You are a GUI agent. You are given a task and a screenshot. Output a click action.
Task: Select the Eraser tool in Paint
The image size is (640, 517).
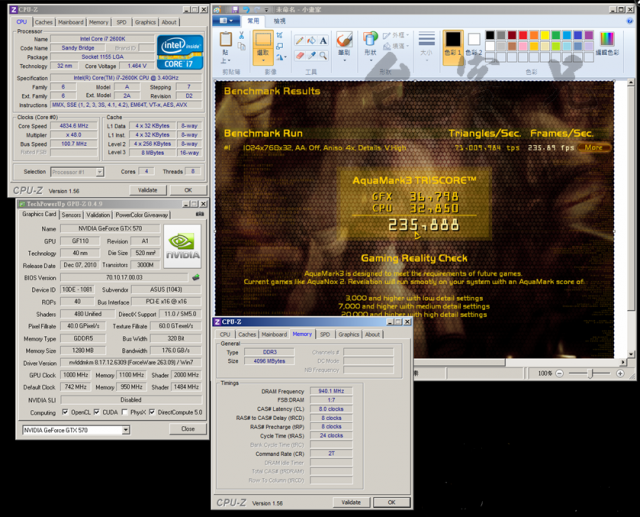(299, 55)
